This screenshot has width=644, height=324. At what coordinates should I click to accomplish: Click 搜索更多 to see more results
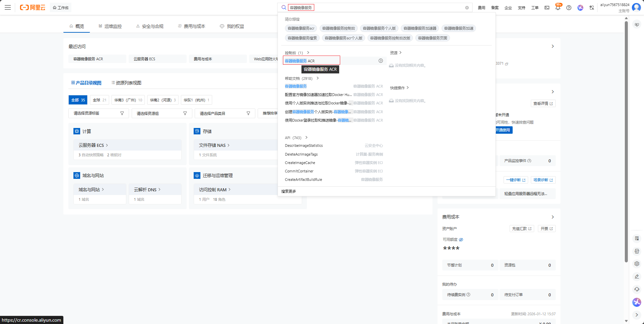pyautogui.click(x=289, y=191)
